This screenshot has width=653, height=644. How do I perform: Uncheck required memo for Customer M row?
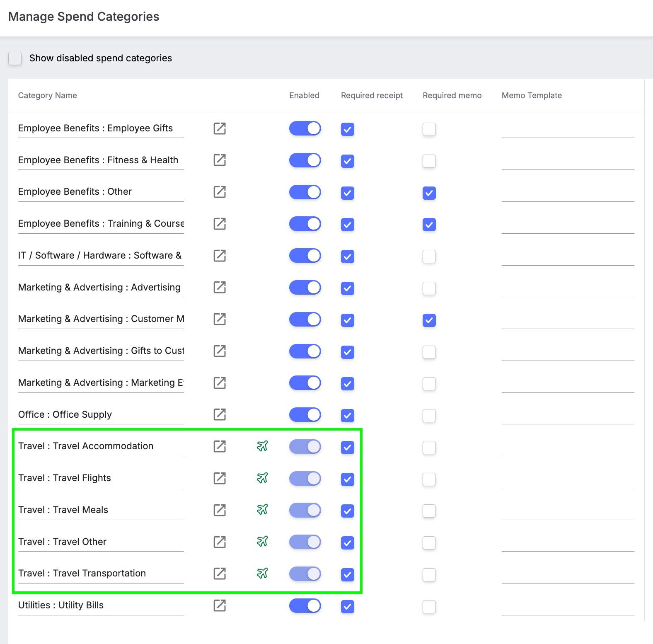[429, 320]
